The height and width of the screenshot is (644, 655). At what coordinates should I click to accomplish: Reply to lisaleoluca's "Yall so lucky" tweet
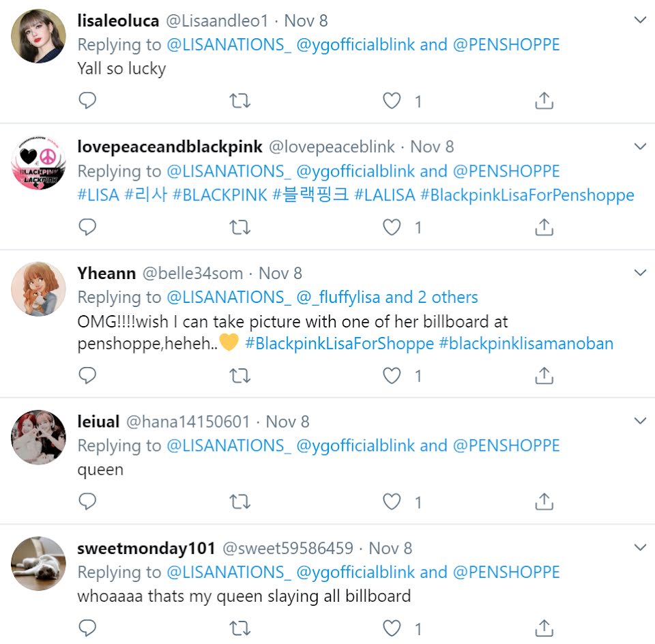coord(87,101)
